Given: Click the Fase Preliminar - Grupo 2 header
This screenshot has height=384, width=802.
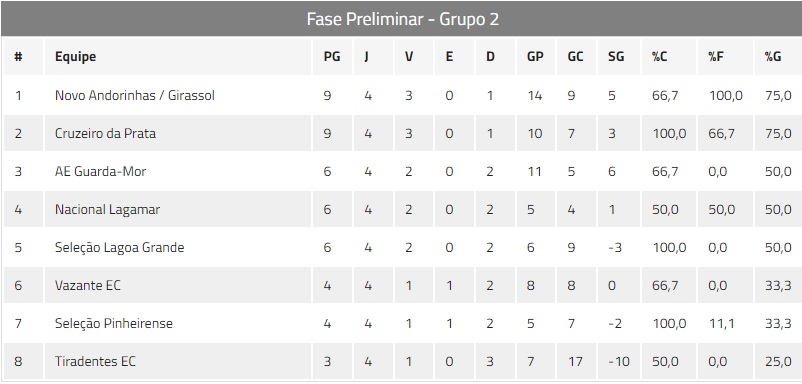Looking at the screenshot, I should point(402,19).
